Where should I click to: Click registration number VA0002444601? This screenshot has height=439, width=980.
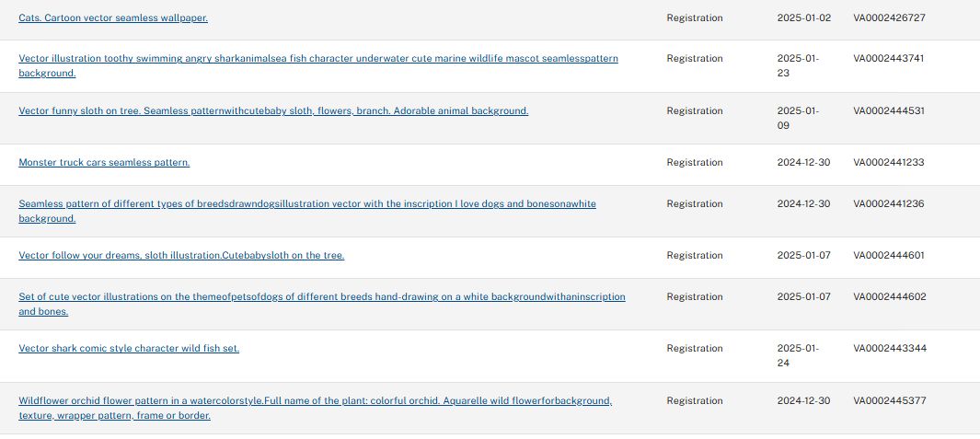click(888, 255)
